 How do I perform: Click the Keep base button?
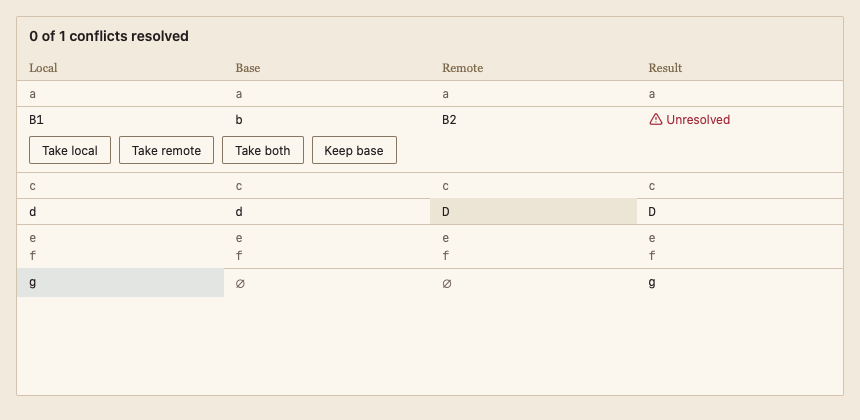[354, 150]
